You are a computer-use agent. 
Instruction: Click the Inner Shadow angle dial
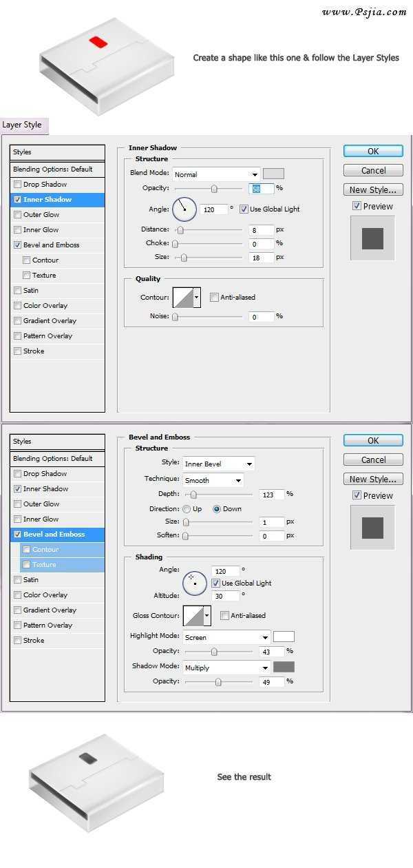coord(184,208)
